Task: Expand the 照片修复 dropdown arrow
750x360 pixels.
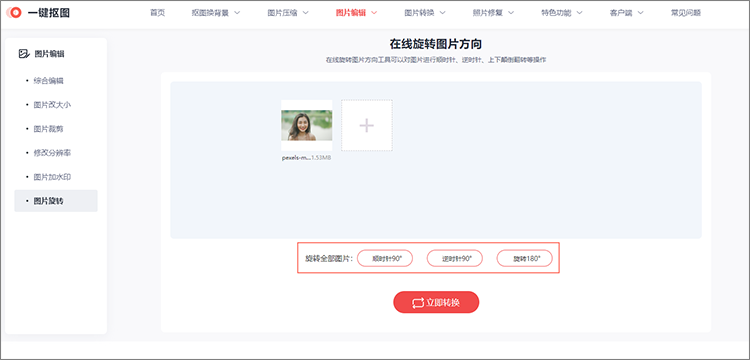Action: (x=511, y=13)
